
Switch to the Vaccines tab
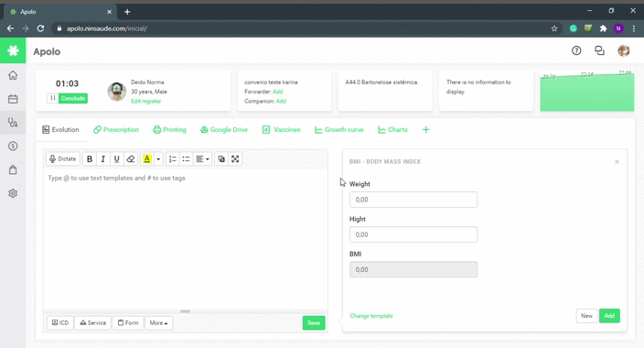(x=282, y=129)
